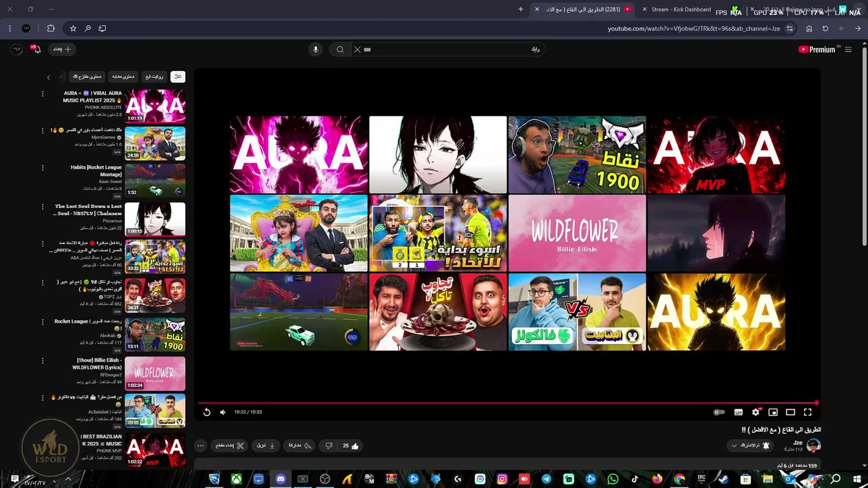Toggle theater mode in player
The width and height of the screenshot is (868, 488).
[x=790, y=412]
